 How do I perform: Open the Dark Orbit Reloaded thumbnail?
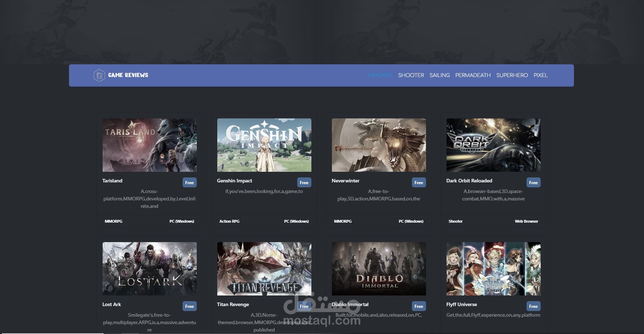point(494,145)
